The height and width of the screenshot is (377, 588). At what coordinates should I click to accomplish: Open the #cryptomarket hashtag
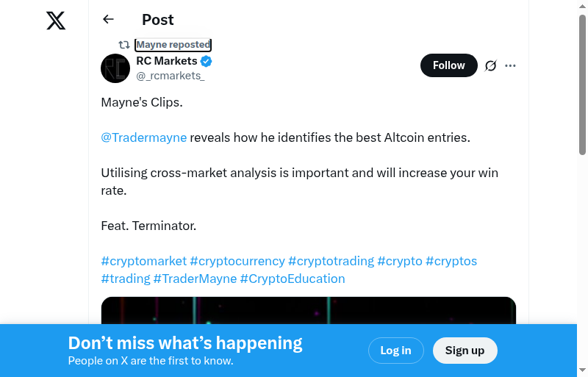144,261
